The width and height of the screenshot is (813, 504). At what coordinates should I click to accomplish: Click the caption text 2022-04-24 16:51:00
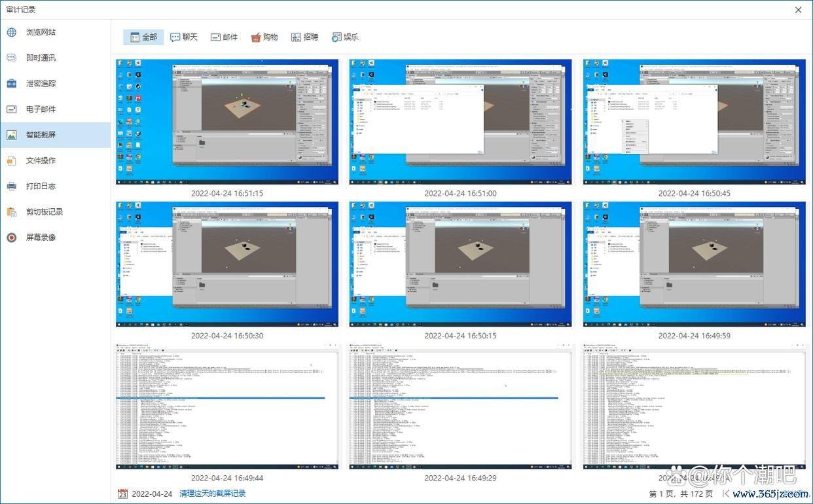coord(461,194)
